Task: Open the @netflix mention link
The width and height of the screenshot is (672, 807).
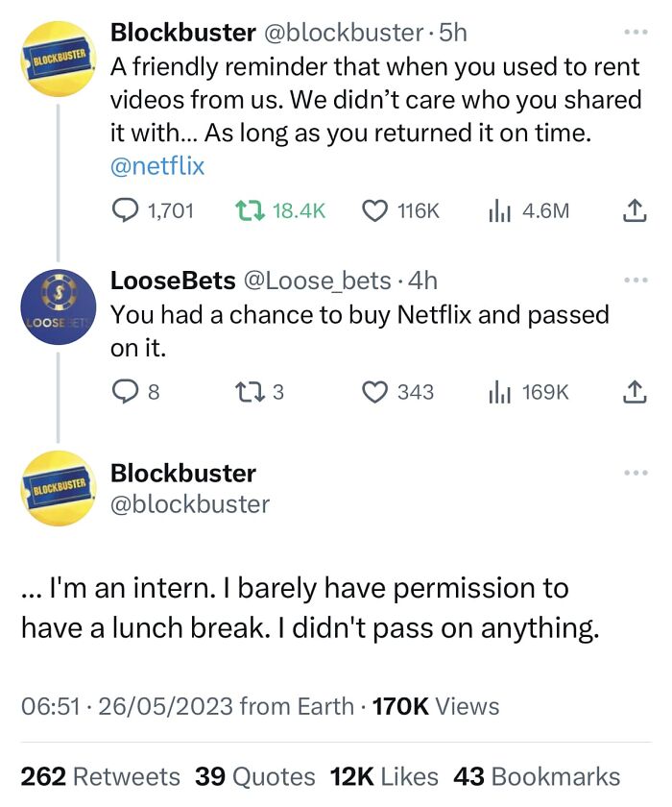Action: [157, 165]
